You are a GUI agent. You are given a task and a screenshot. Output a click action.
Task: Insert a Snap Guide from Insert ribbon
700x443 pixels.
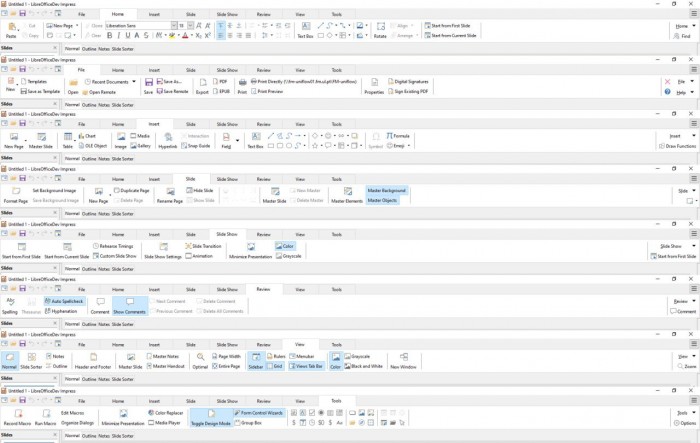(196, 146)
